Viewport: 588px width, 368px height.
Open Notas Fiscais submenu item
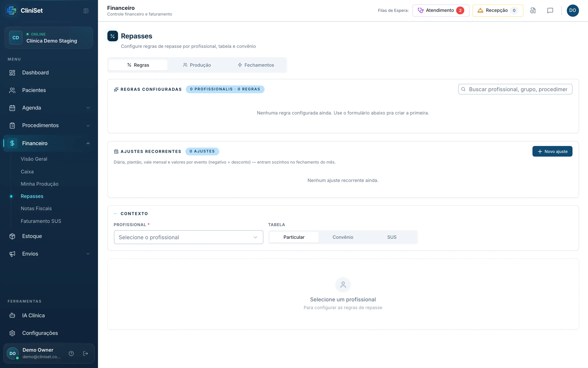[36, 209]
